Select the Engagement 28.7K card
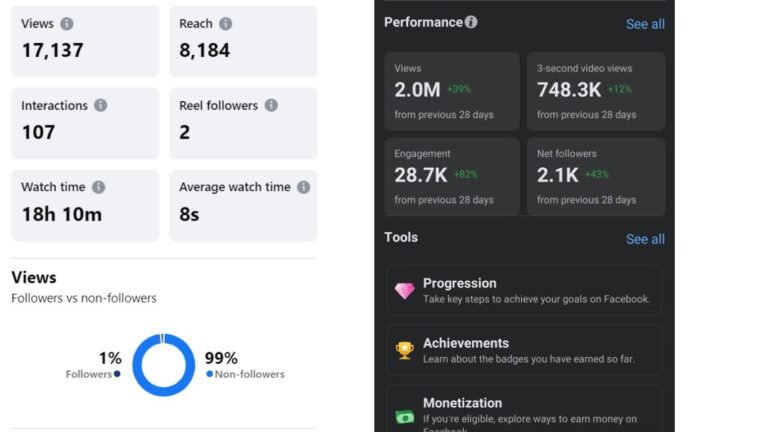This screenshot has width=768, height=432. pyautogui.click(x=452, y=177)
